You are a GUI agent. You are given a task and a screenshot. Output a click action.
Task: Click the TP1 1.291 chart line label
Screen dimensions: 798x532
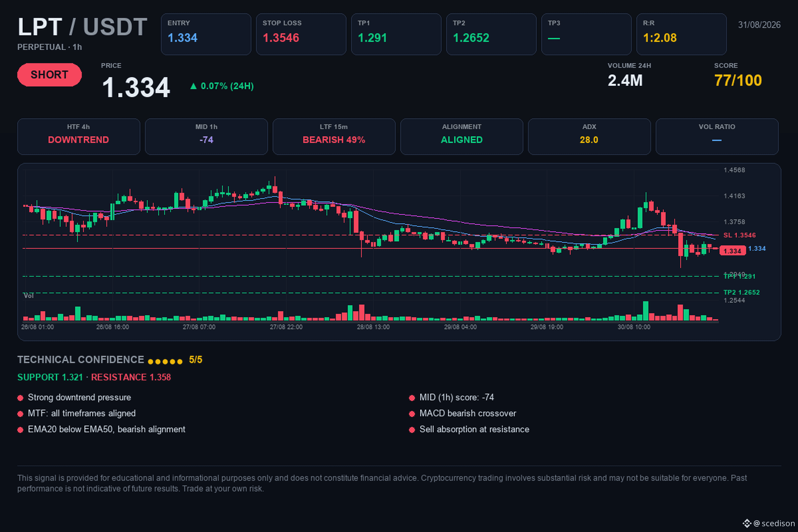tap(739, 277)
